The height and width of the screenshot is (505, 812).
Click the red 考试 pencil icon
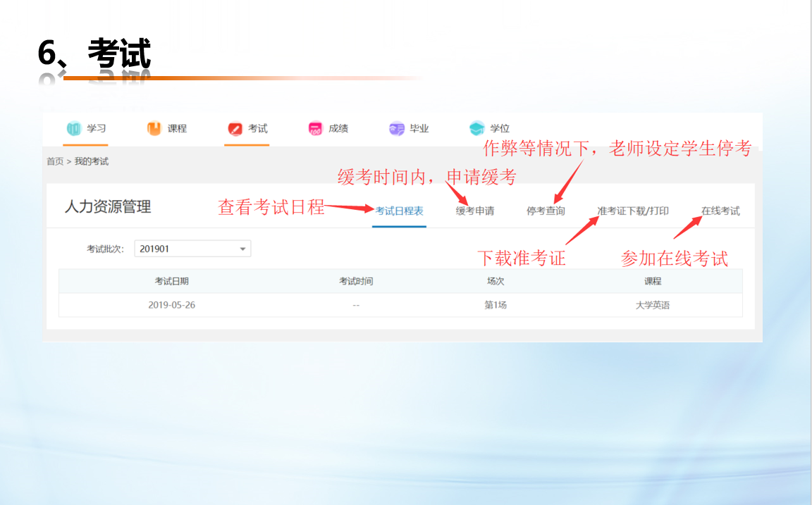pos(235,129)
